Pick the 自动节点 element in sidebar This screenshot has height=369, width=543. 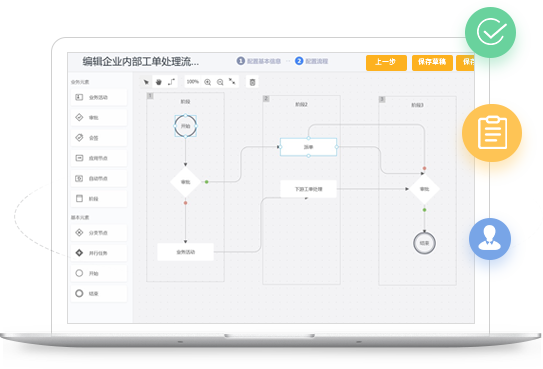coord(99,179)
